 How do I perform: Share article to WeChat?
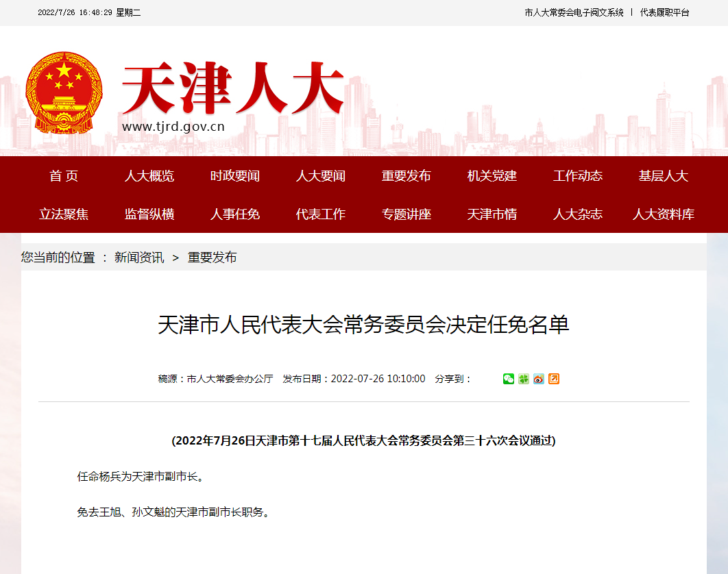508,379
